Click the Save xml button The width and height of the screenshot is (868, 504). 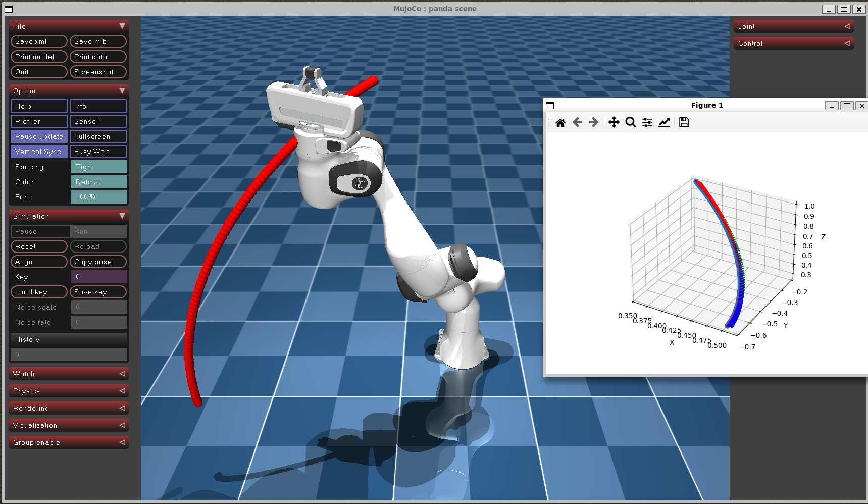(x=39, y=41)
